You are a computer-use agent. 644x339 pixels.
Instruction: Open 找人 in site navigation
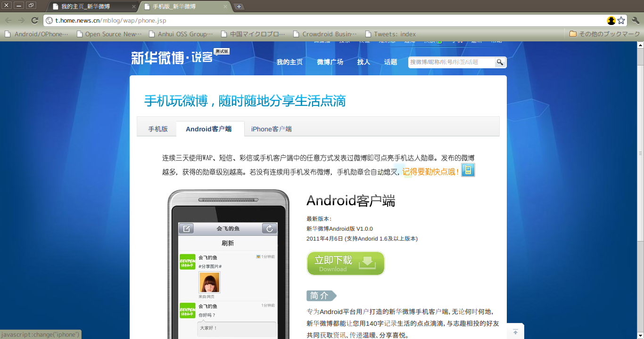[363, 62]
